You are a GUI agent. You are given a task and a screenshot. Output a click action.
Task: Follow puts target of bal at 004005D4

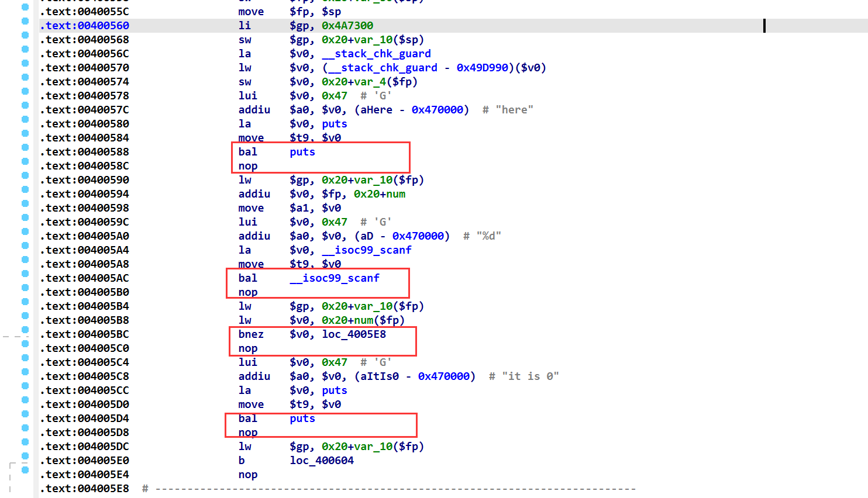[x=302, y=419]
